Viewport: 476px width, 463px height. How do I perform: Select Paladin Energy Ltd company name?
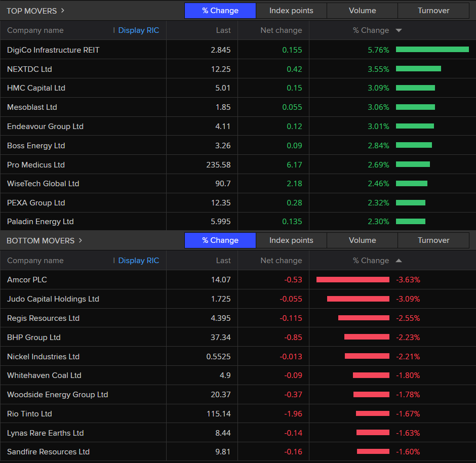(x=41, y=222)
